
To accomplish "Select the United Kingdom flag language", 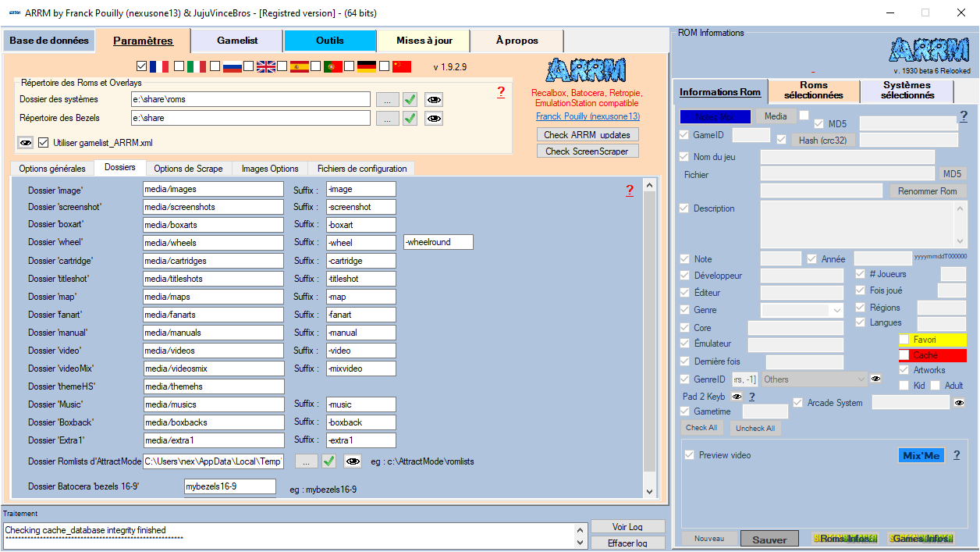I will point(266,66).
